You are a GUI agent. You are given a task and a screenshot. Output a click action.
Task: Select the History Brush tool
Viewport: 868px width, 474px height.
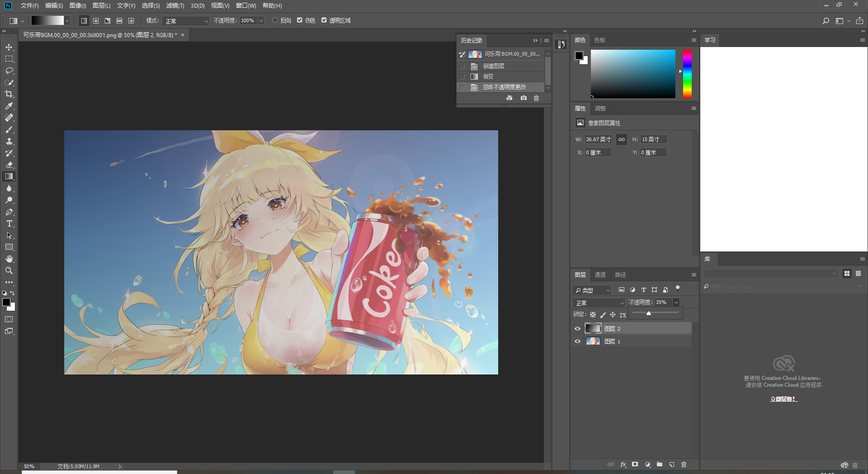9,153
